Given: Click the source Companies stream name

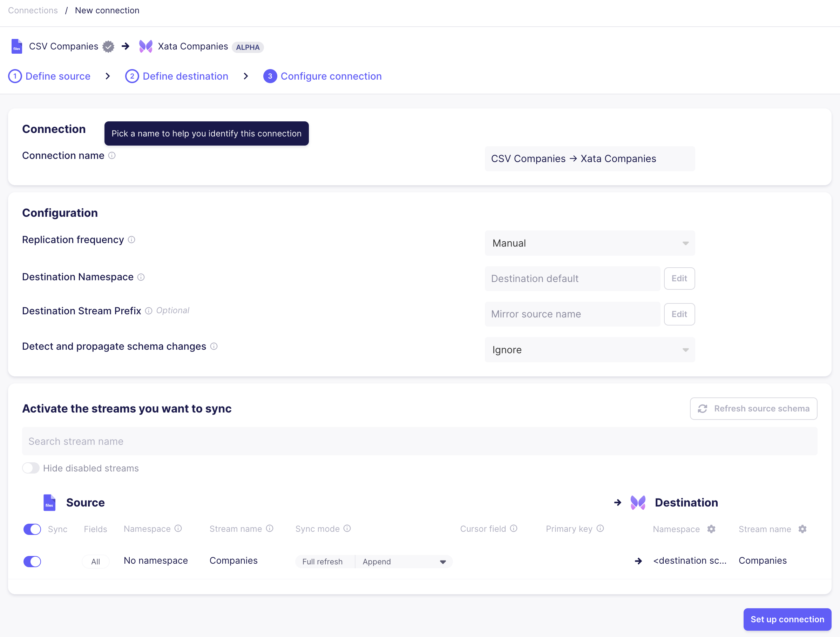Looking at the screenshot, I should coord(233,561).
